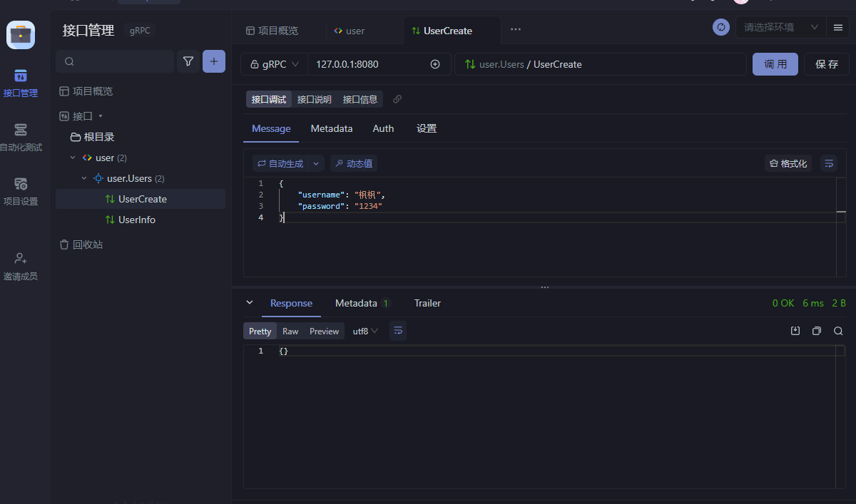The height and width of the screenshot is (504, 856).
Task: Click the copy response icon
Action: (817, 331)
